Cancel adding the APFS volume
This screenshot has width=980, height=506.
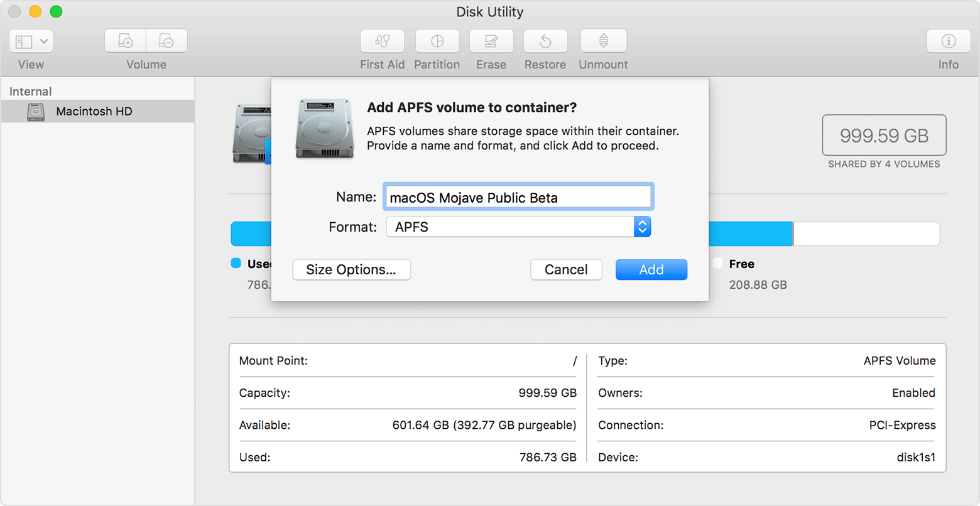566,269
